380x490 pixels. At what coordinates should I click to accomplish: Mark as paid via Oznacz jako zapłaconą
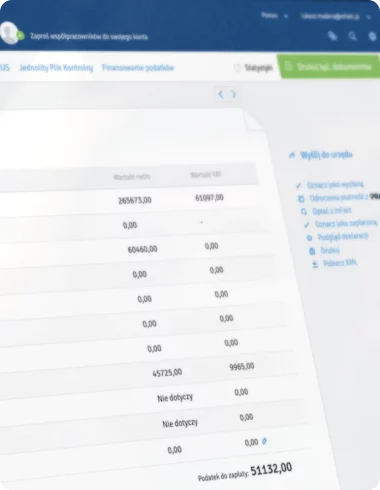[346, 223]
